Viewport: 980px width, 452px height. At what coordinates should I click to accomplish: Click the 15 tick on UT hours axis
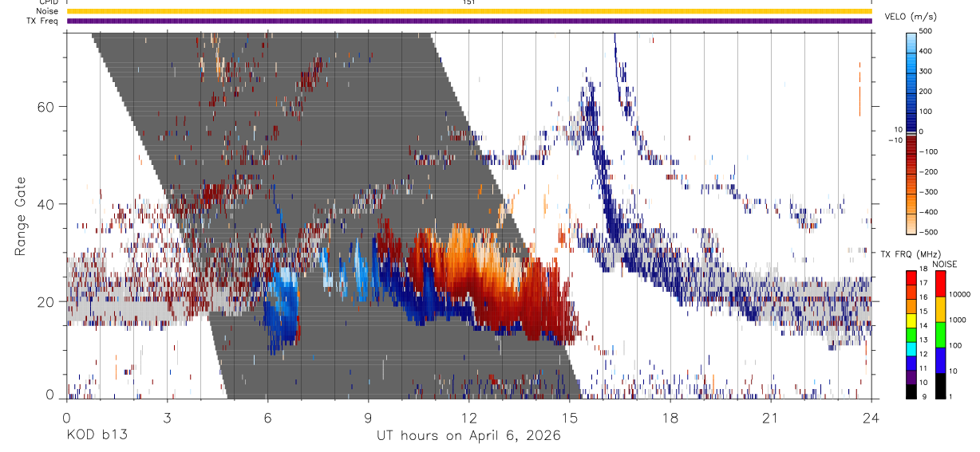[569, 417]
